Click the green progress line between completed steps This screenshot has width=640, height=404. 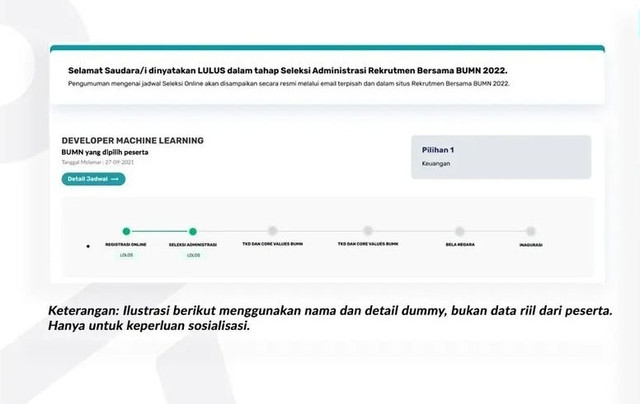160,231
